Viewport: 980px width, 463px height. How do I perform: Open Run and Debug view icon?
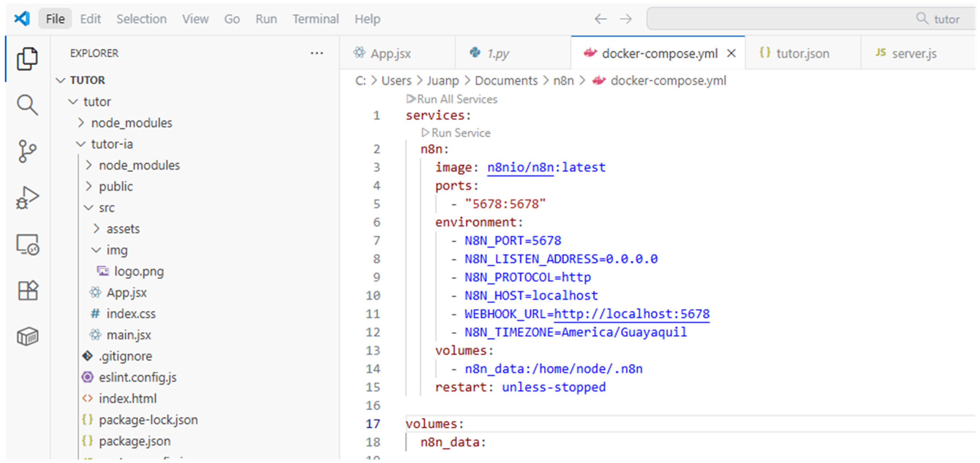point(27,197)
